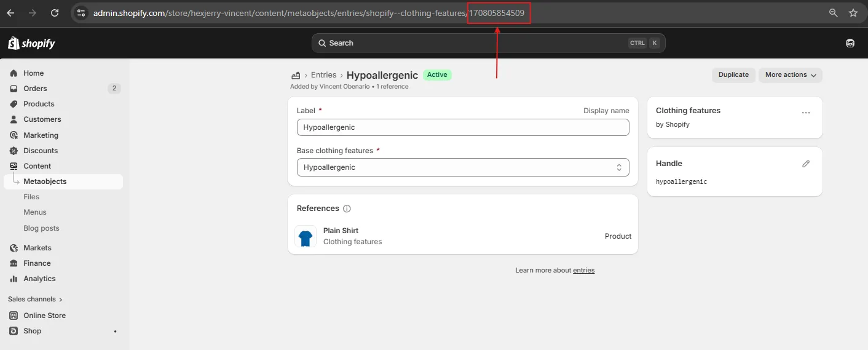Click the Orders count badge 2
Image resolution: width=868 pixels, height=350 pixels.
pyautogui.click(x=114, y=89)
